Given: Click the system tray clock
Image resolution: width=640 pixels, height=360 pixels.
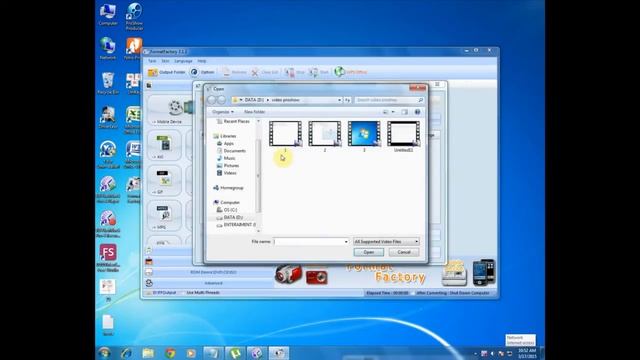Looking at the screenshot, I should click(527, 353).
